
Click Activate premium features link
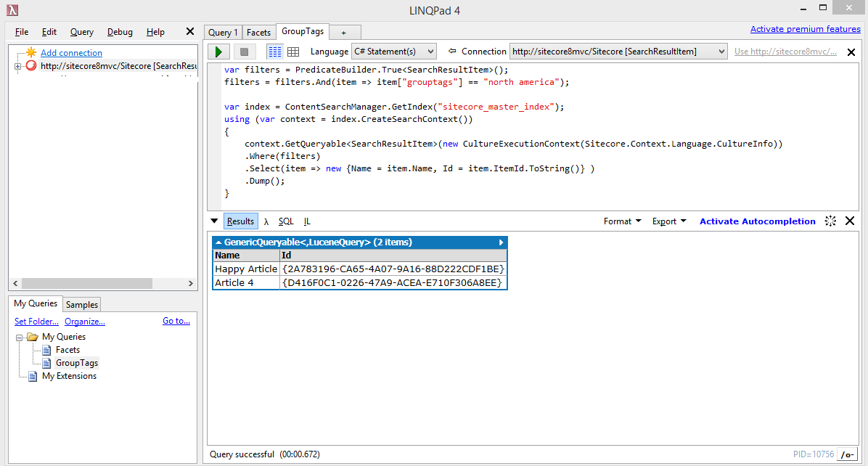click(805, 29)
